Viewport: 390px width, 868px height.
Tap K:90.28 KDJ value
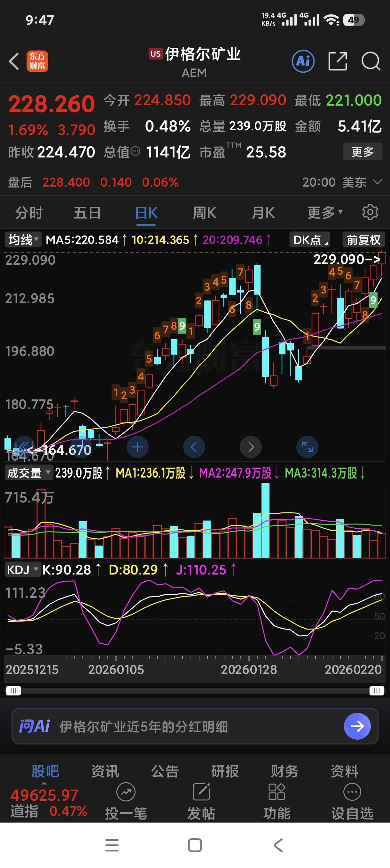(x=66, y=570)
